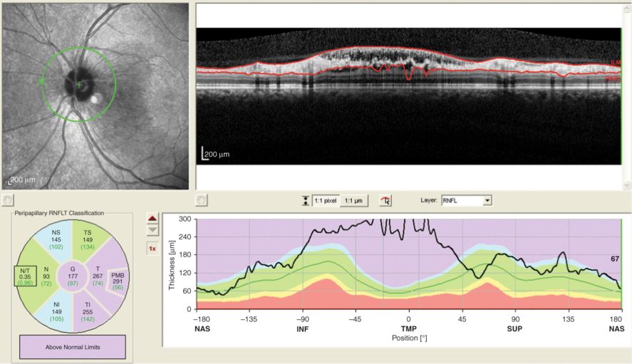Click the vertical scale arrows icon
The image size is (632, 364).
pyautogui.click(x=306, y=202)
